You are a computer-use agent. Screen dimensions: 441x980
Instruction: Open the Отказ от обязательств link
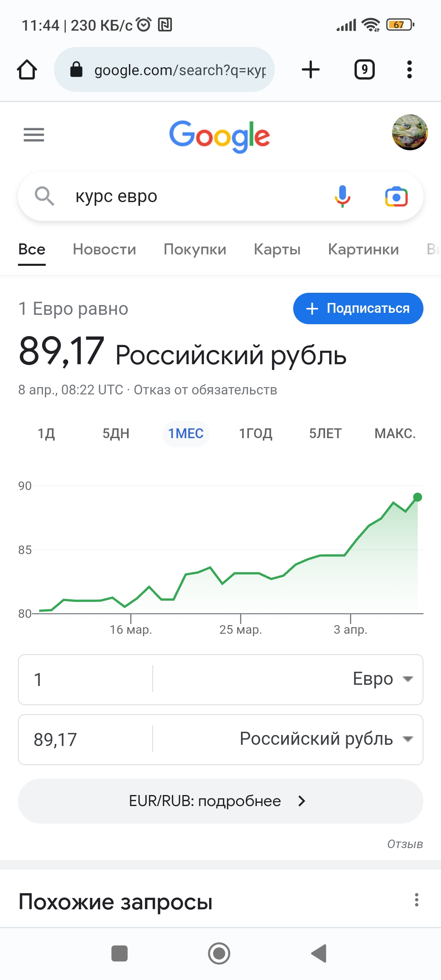(205, 390)
